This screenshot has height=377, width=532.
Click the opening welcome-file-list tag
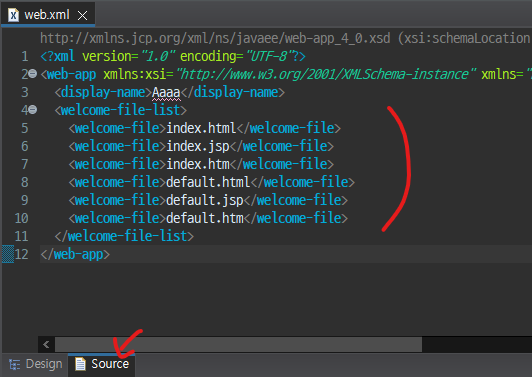[x=121, y=110]
